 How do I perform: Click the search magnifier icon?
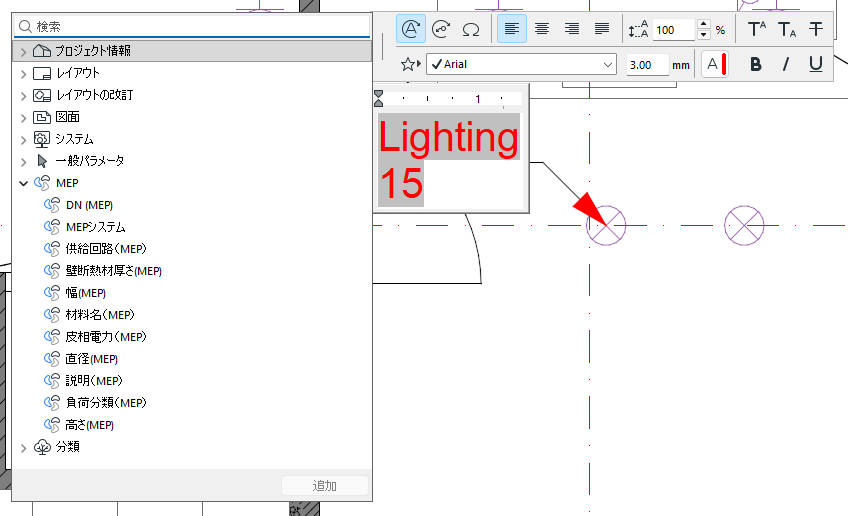[x=25, y=27]
